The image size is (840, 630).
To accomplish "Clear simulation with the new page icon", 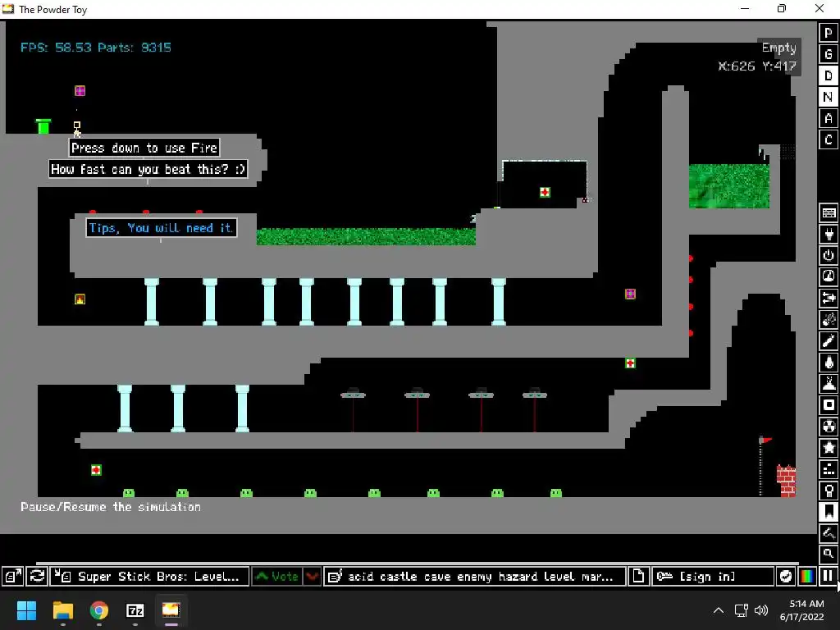I will click(x=638, y=577).
